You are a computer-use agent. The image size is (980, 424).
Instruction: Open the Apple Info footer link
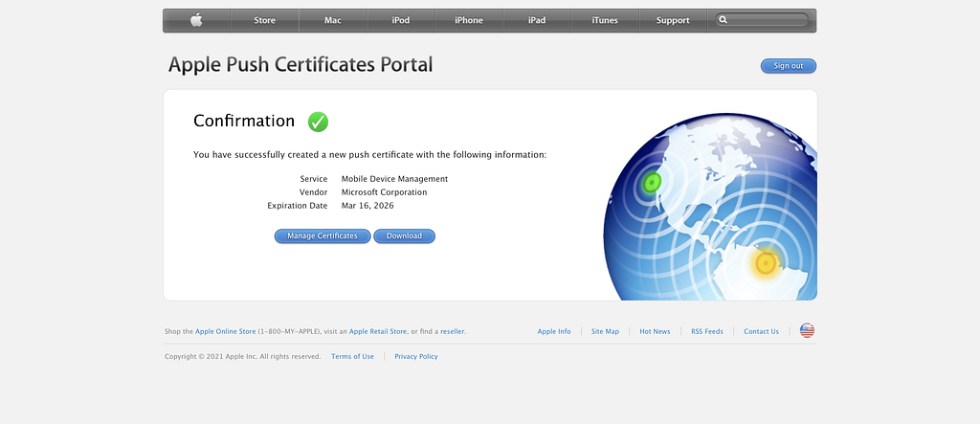[554, 331]
